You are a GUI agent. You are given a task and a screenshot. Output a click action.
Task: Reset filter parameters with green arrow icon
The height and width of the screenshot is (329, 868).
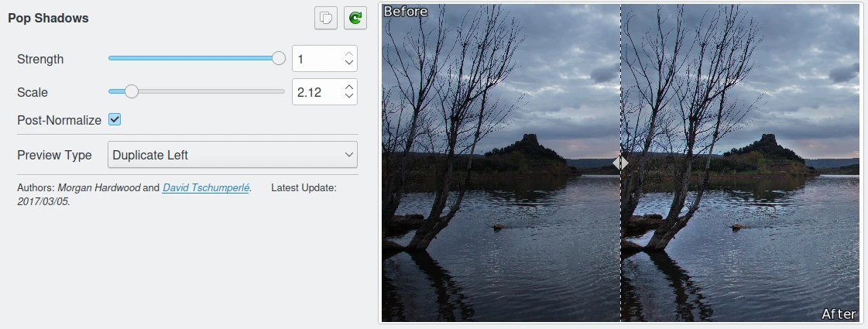(x=355, y=19)
